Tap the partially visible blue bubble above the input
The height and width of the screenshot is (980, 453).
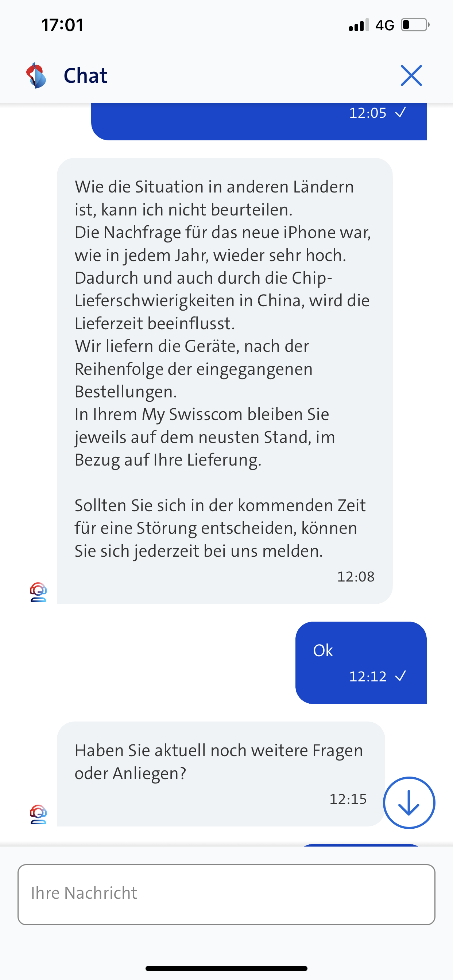coord(360,845)
